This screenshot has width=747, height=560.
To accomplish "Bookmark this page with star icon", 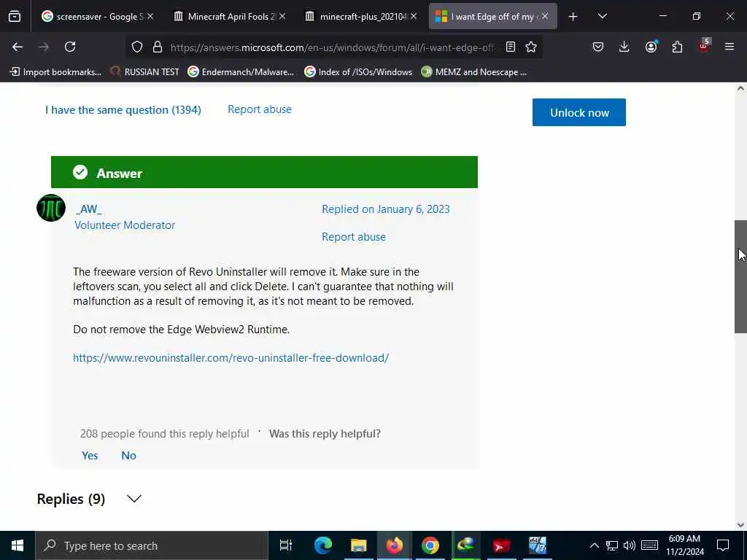I will pos(531,47).
